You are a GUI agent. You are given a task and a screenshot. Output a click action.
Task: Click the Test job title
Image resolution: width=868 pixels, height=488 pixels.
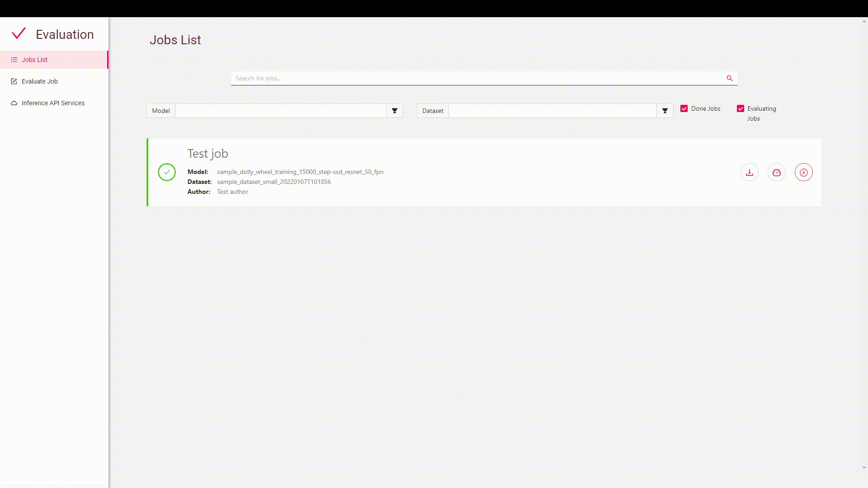click(208, 154)
